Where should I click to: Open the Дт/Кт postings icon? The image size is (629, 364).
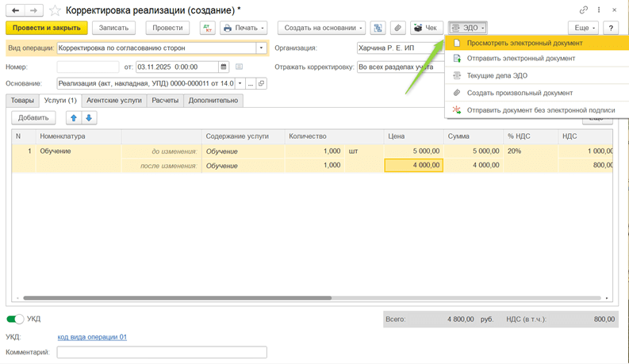tap(207, 28)
